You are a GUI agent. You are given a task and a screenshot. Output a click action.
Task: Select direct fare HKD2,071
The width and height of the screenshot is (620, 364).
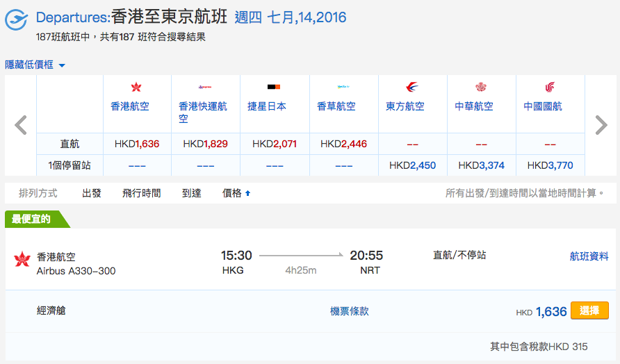(x=275, y=144)
